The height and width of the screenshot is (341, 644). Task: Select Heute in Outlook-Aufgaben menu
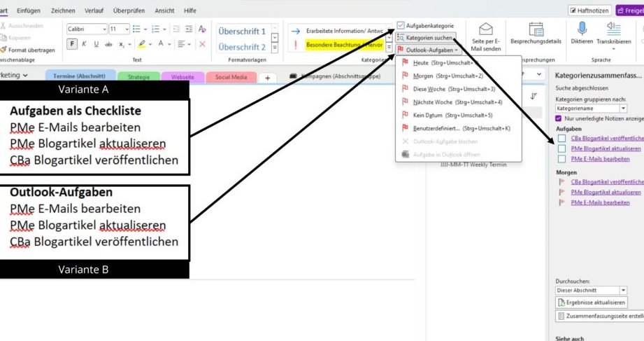coord(459,63)
